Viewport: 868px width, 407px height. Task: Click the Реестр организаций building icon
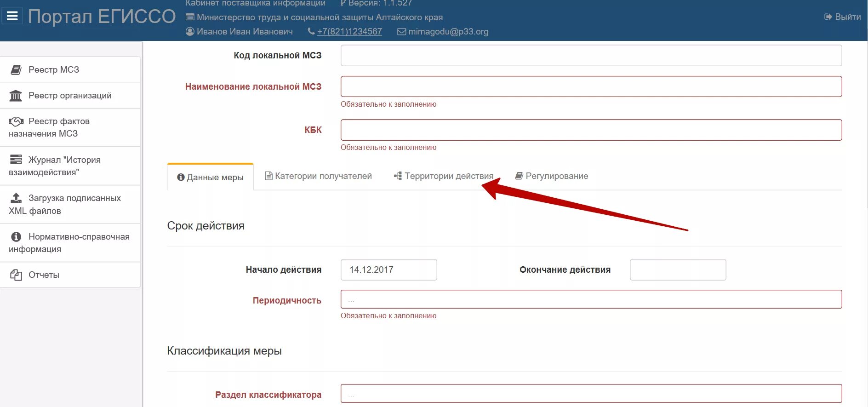16,96
